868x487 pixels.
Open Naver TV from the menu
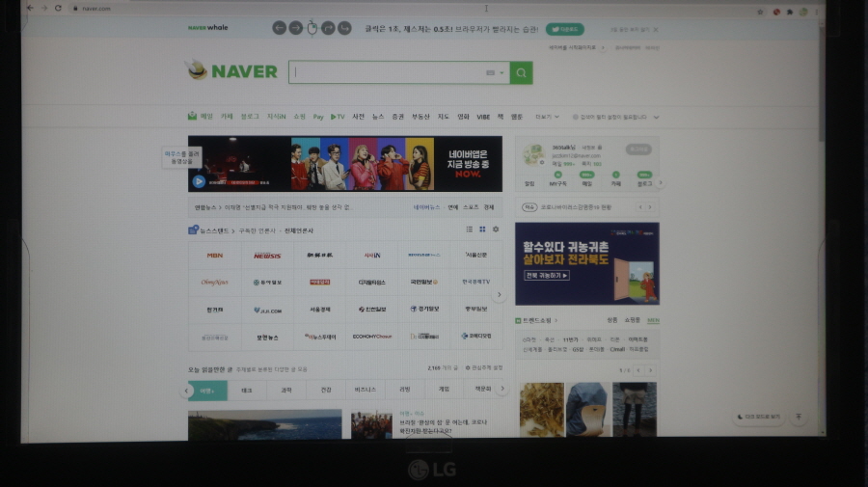(338, 117)
